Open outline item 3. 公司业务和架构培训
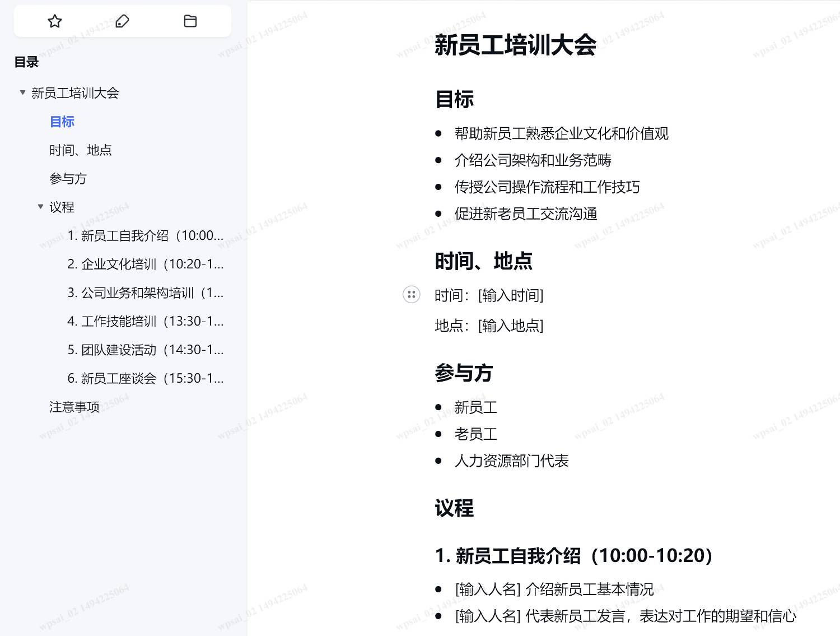Screen dimensions: 840x636 (146, 293)
